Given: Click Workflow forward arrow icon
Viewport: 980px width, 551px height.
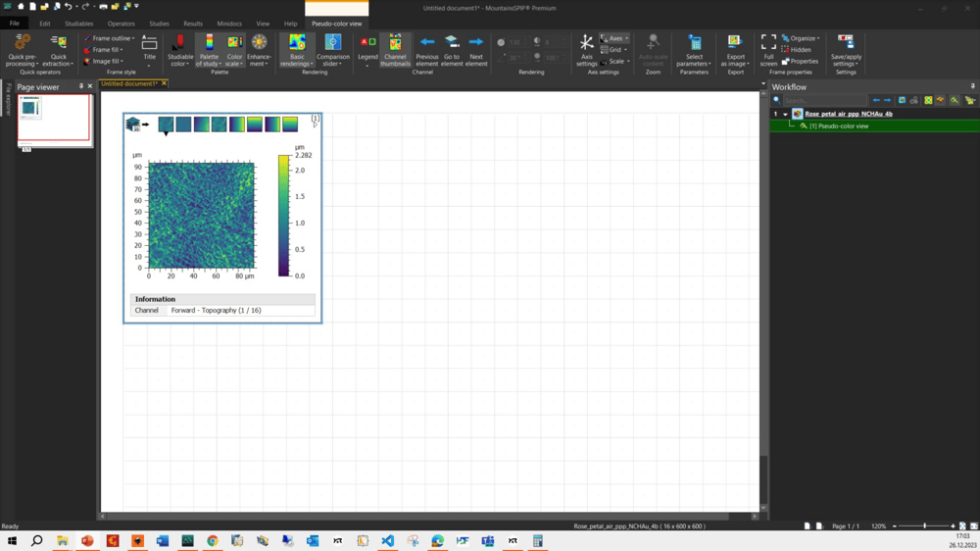Looking at the screenshot, I should click(887, 100).
